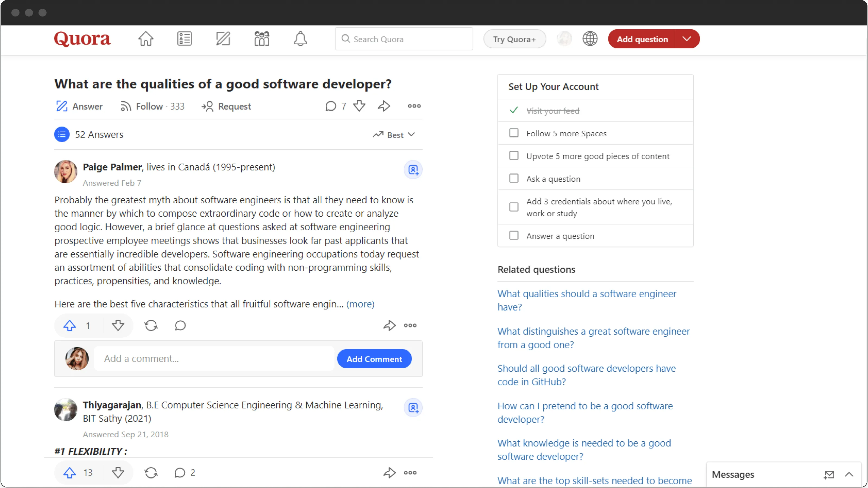Click the upvote arrow on Paige Palmer answer
Viewport: 868px width, 488px height.
pos(69,325)
